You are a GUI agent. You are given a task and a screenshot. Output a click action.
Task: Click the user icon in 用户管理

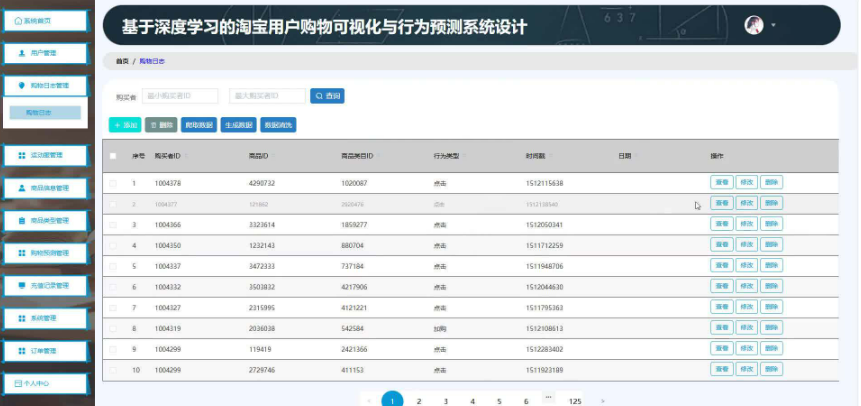22,53
